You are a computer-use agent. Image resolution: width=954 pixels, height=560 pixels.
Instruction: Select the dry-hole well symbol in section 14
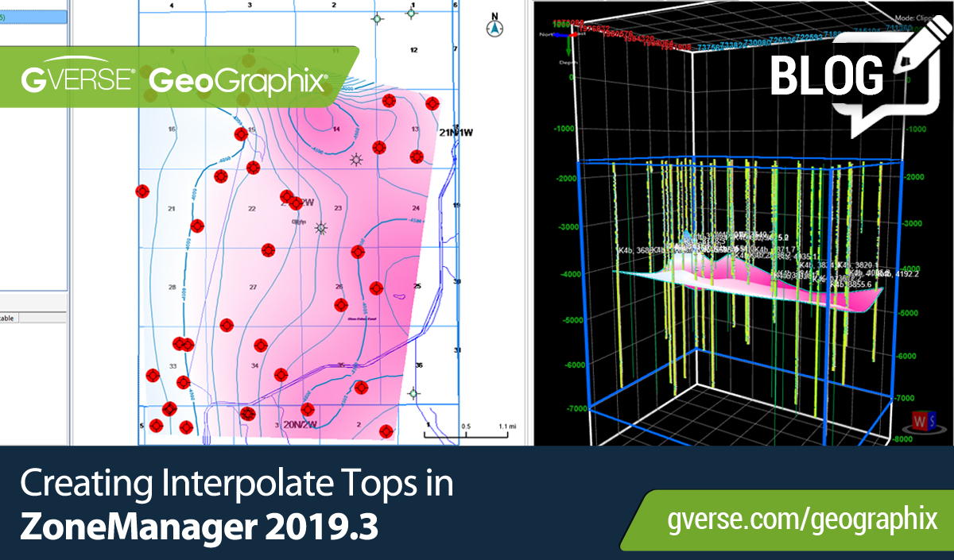pos(356,160)
